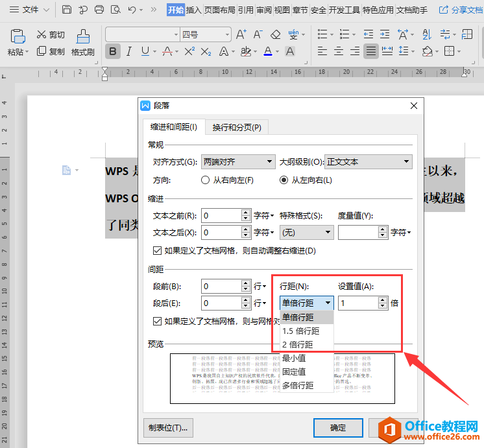This screenshot has height=448, width=484.
Task: Choose 多倍行距 from spacing list
Action: point(306,385)
